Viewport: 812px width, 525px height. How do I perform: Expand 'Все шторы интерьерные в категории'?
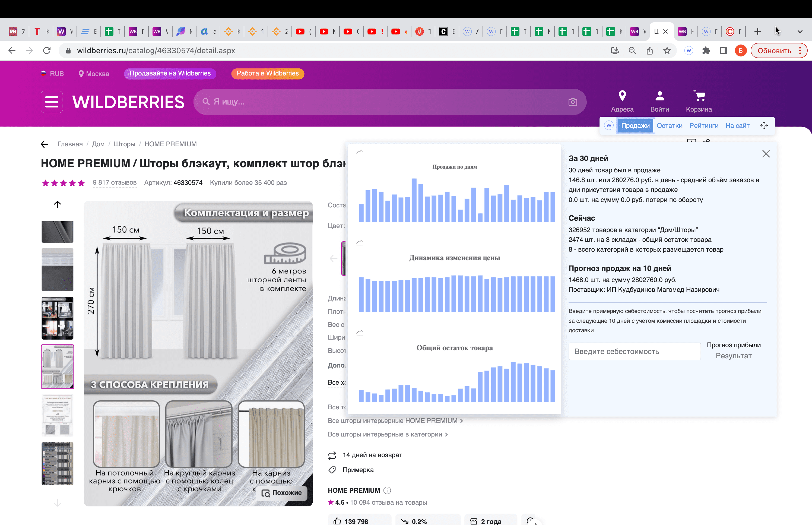(x=388, y=434)
